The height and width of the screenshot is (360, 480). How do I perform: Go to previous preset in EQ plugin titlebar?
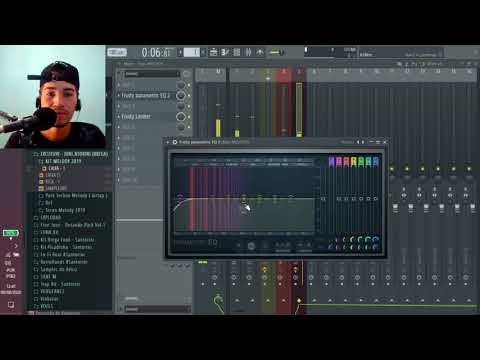358,142
